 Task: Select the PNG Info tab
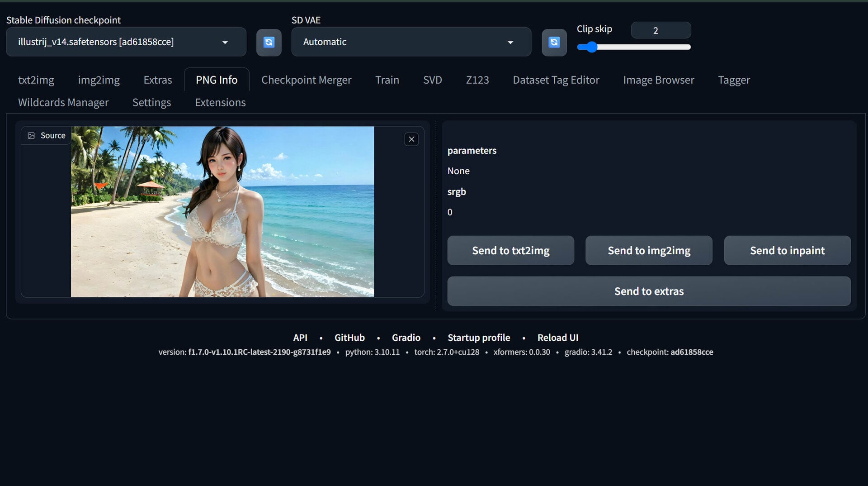tap(217, 80)
